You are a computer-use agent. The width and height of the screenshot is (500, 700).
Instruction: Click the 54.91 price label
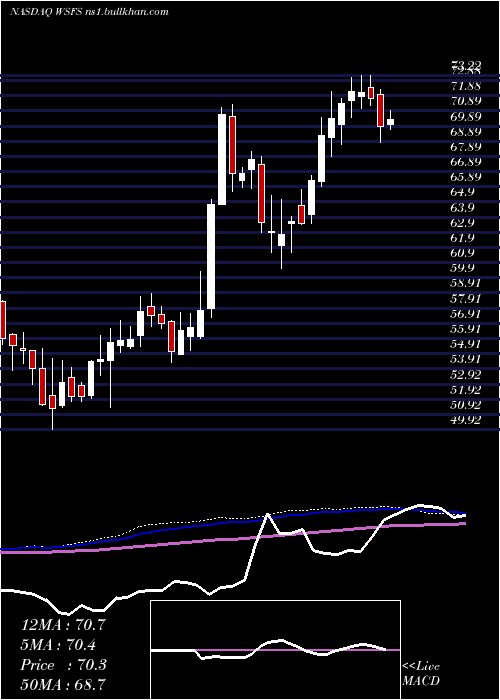click(467, 344)
